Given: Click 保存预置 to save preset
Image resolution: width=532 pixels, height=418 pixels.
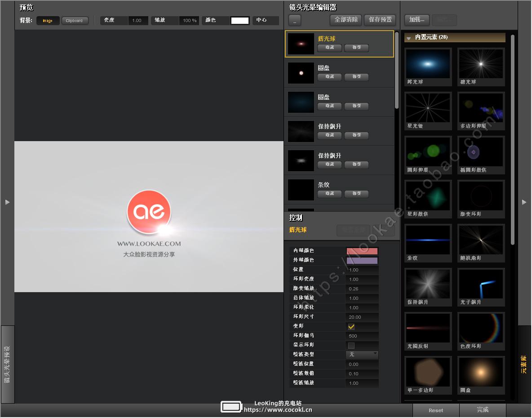Looking at the screenshot, I should pyautogui.click(x=380, y=20).
